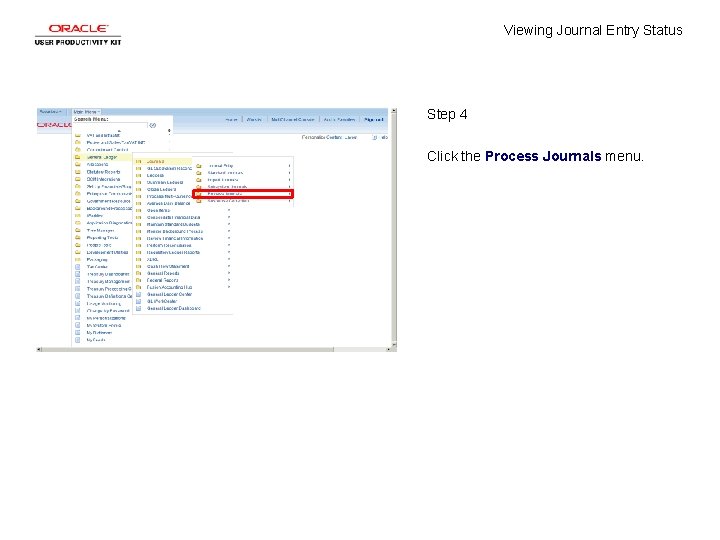This screenshot has width=720, height=540.
Task: Expand the Journal Entry arrow
Action: click(x=289, y=166)
